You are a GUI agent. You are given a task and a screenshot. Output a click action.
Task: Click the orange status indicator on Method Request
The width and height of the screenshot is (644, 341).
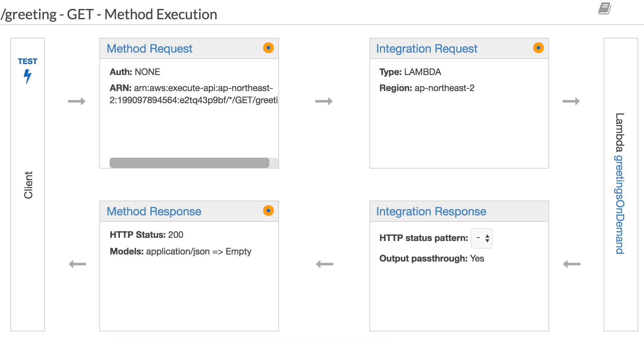click(x=268, y=48)
